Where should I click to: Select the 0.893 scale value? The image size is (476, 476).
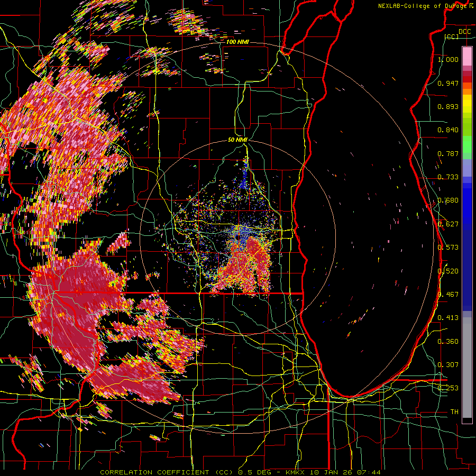tap(448, 106)
